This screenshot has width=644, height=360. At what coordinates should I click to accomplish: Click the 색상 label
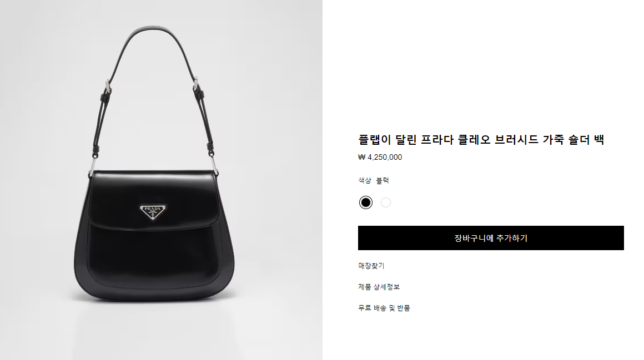click(365, 180)
